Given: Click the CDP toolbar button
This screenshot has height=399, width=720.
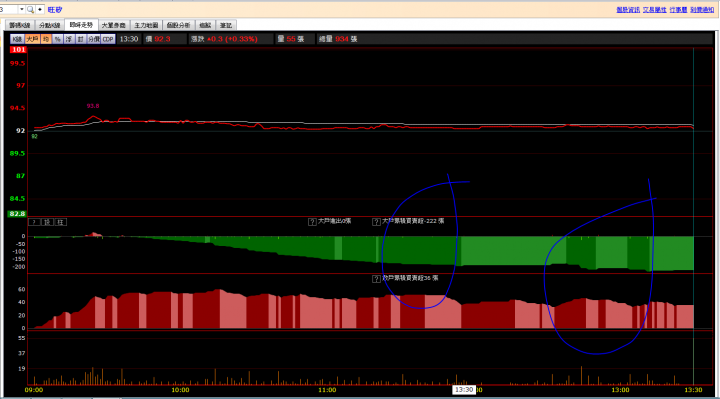Looking at the screenshot, I should click(x=108, y=39).
